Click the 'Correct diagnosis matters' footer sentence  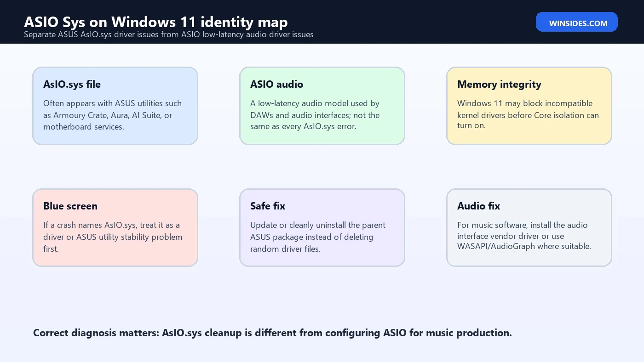(x=272, y=333)
